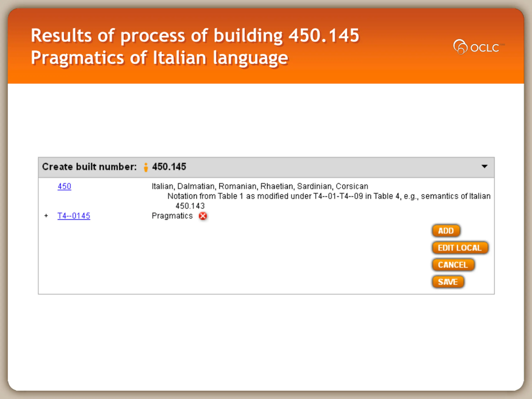Screen dimensions: 532x399
Task: Remove Pragmatics with the red X icon
Action: point(203,216)
